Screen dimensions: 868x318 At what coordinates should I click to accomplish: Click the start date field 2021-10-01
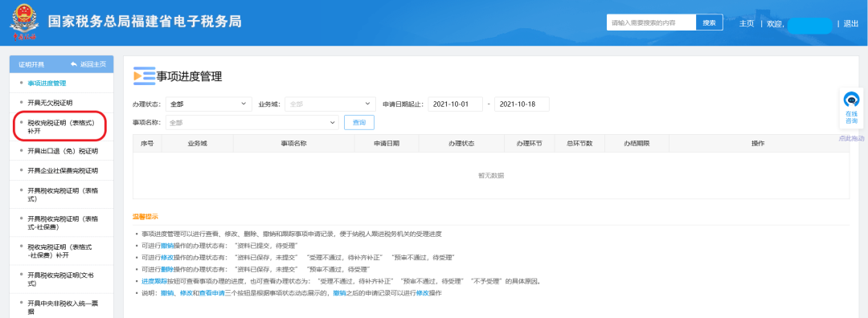(x=455, y=104)
